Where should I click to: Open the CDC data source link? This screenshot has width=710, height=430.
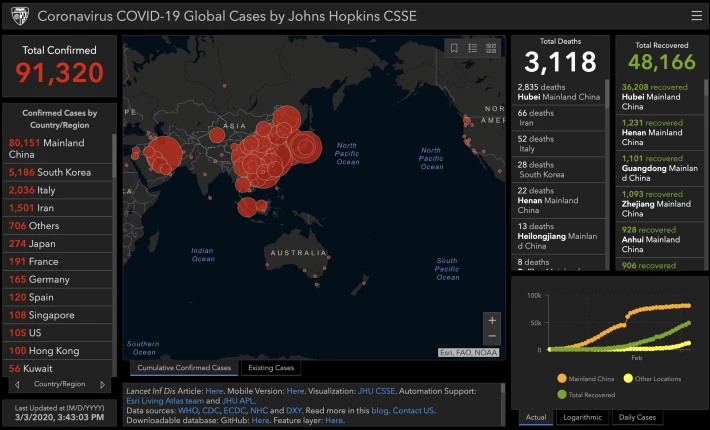coord(211,411)
